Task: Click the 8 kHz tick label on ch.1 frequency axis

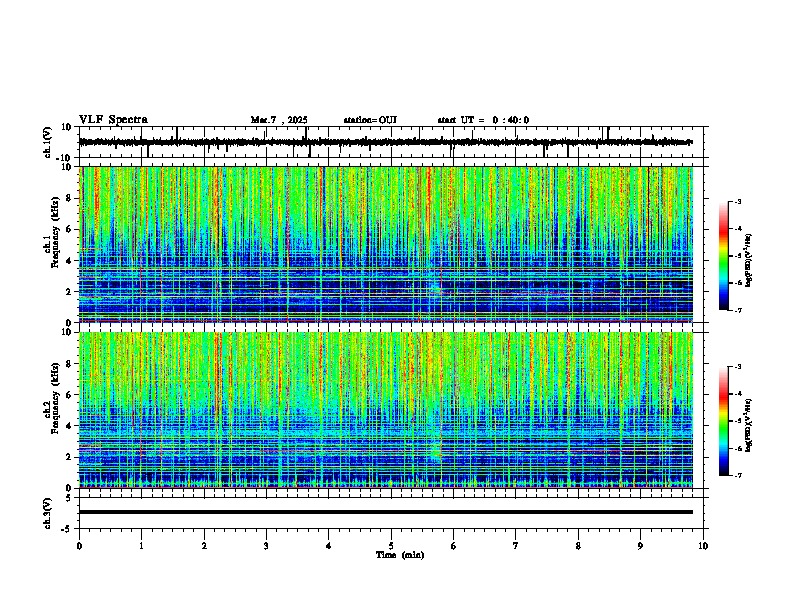Action: (x=70, y=198)
